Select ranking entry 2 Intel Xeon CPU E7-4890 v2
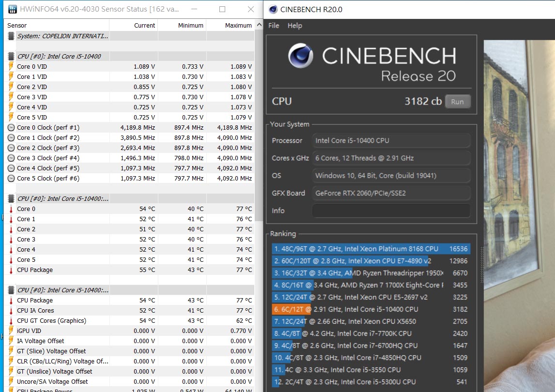The width and height of the screenshot is (555, 392). pos(371,261)
